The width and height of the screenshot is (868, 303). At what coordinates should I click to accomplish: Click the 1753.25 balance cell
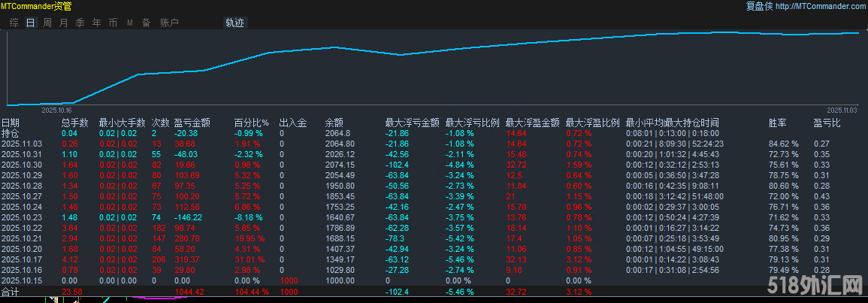click(339, 207)
